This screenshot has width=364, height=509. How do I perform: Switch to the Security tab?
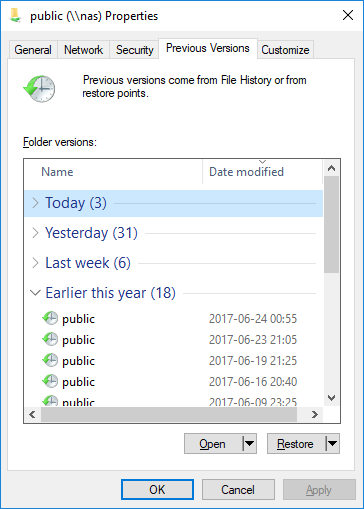pyautogui.click(x=134, y=50)
